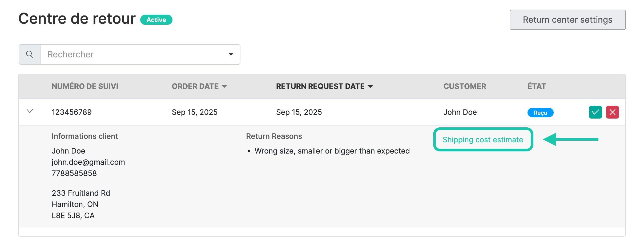This screenshot has height=251, width=644.
Task: Click the Customer column header
Action: click(465, 86)
